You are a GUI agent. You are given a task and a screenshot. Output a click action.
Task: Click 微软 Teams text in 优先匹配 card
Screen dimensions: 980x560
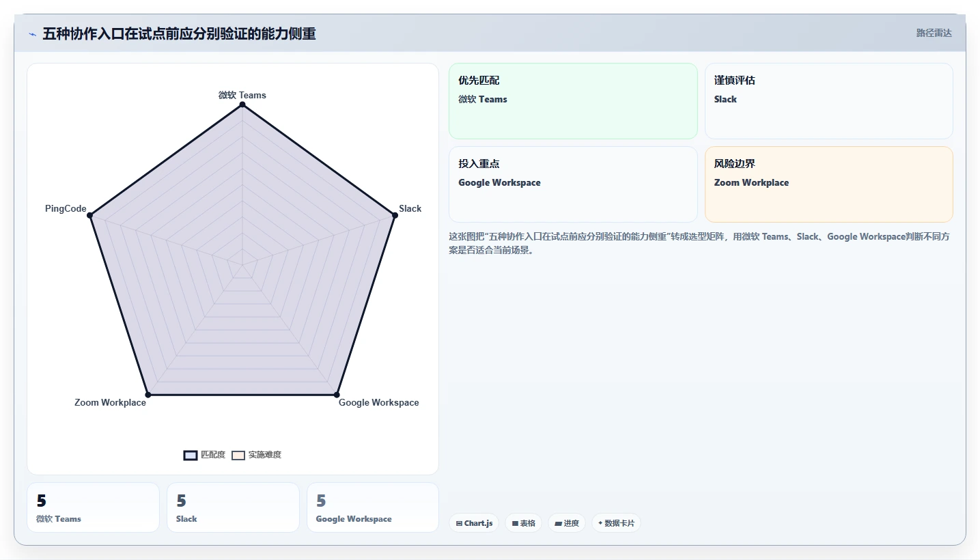coord(483,99)
